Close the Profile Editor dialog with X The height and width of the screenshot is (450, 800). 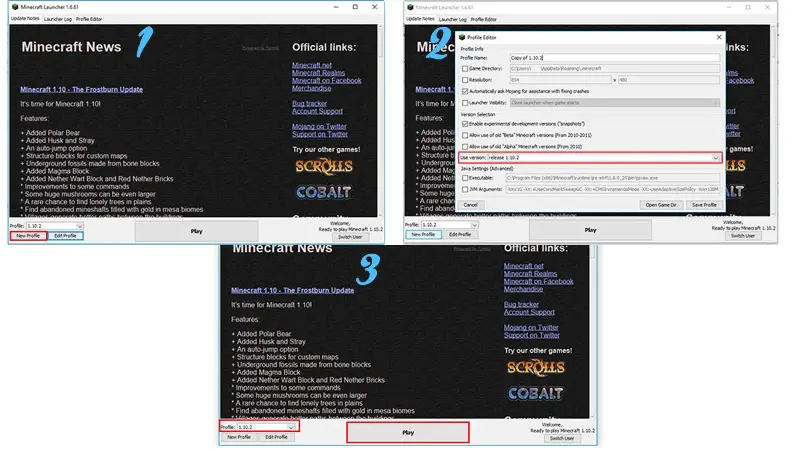[x=719, y=37]
